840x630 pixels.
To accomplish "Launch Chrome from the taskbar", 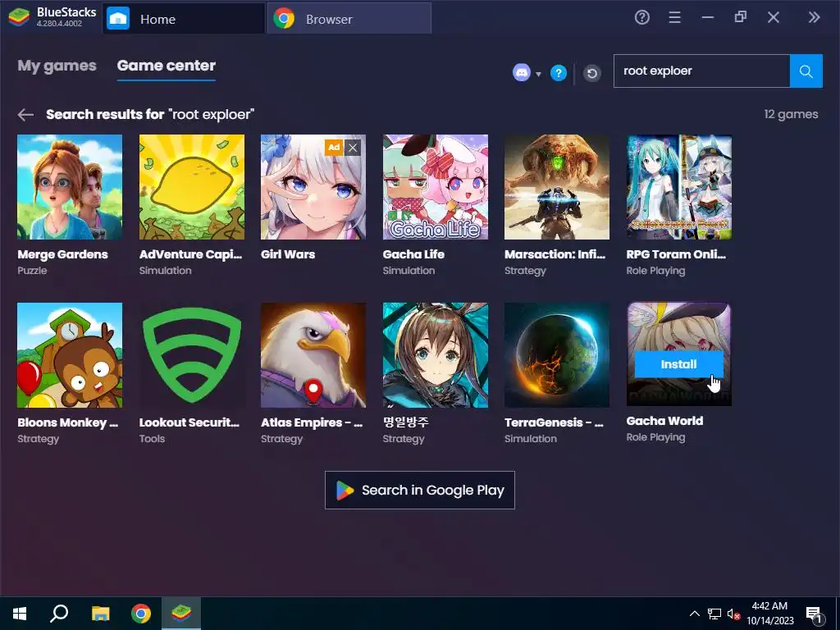I will pyautogui.click(x=141, y=614).
